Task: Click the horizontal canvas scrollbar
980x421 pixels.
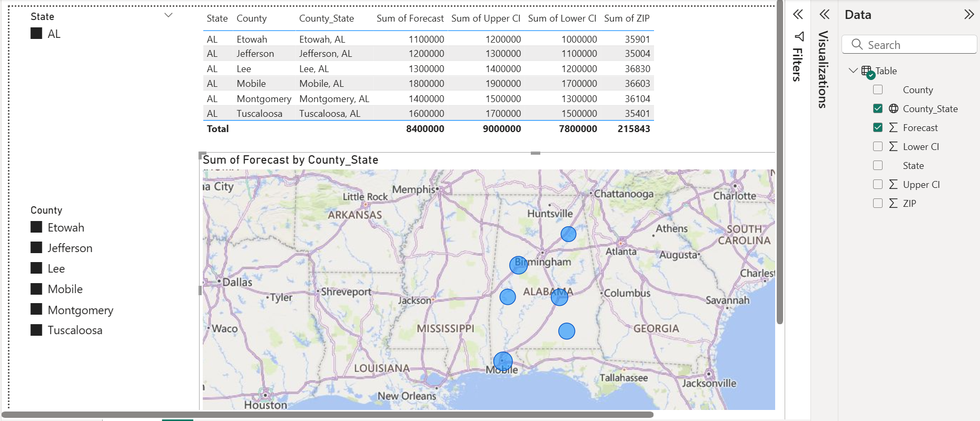Action: coord(328,415)
